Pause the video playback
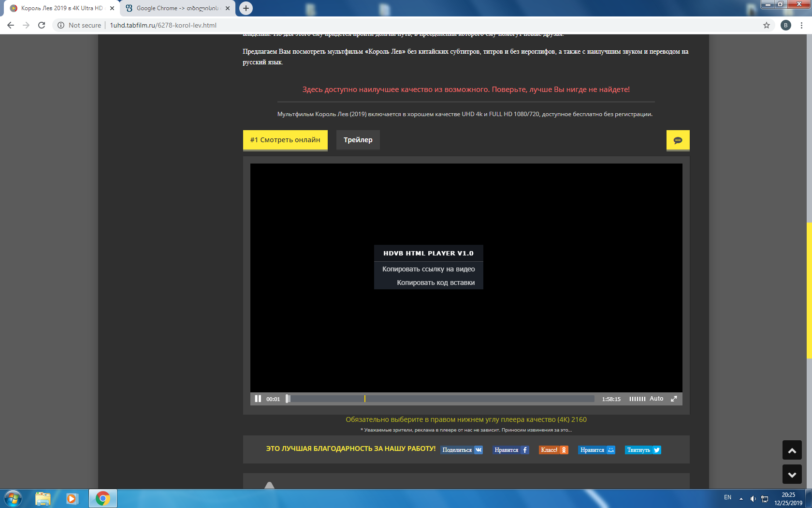The height and width of the screenshot is (508, 812). point(258,399)
